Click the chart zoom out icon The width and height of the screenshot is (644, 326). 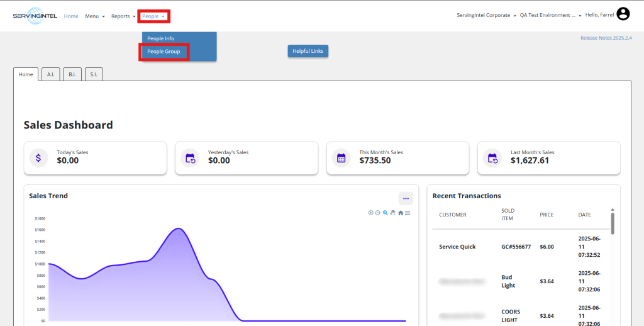point(377,213)
